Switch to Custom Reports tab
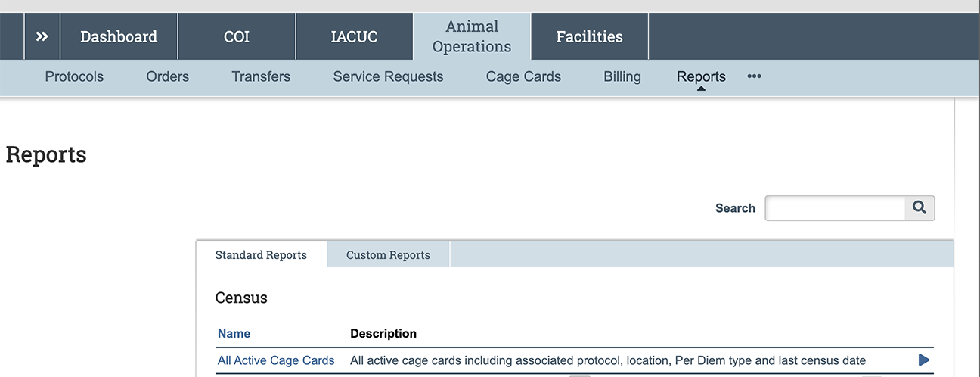980x377 pixels. [388, 255]
